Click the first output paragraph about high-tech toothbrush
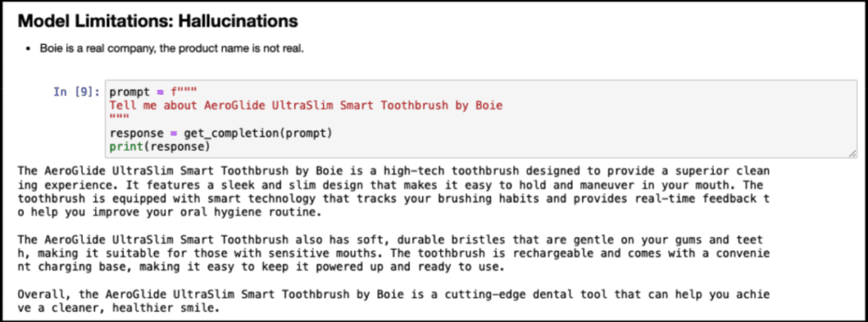This screenshot has height=322, width=868. [393, 191]
